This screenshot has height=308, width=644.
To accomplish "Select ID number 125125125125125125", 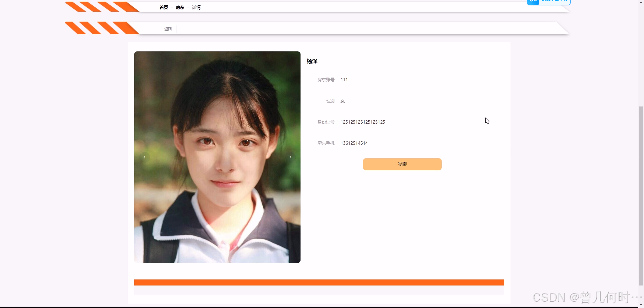I will point(363,122).
